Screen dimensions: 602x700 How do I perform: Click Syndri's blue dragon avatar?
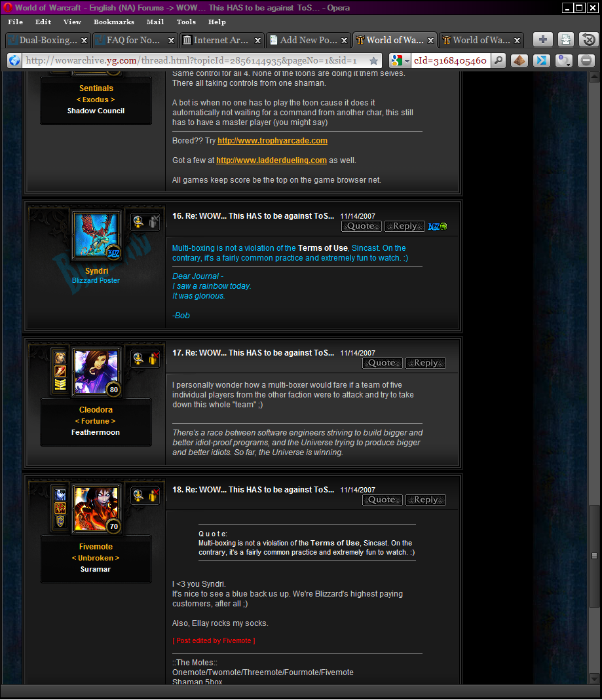[96, 235]
